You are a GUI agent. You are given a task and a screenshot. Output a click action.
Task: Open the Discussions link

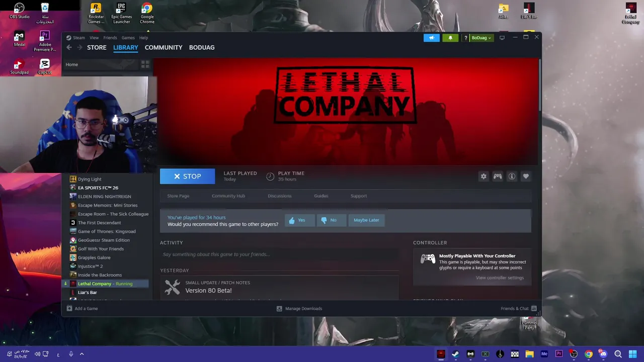click(279, 196)
